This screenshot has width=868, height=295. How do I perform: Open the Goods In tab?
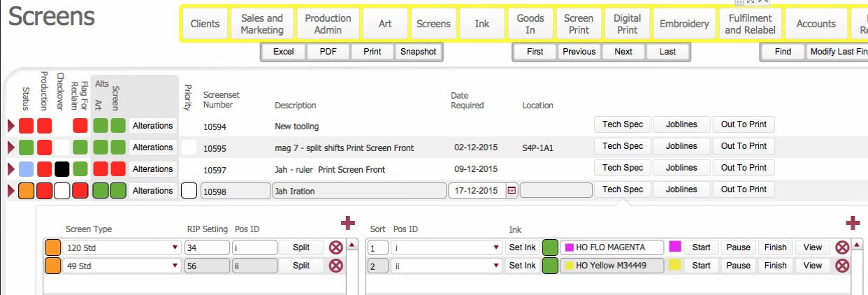[x=530, y=24]
